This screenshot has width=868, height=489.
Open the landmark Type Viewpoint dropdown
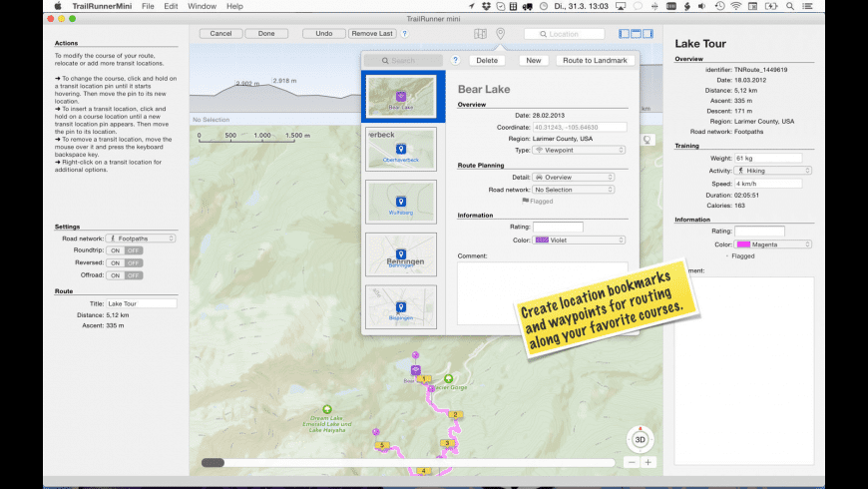coord(579,150)
